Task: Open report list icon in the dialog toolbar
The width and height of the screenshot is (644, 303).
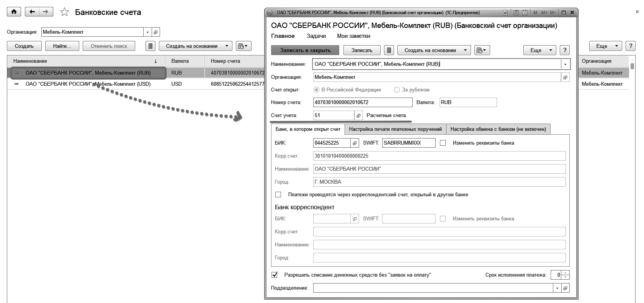Action: 389,50
